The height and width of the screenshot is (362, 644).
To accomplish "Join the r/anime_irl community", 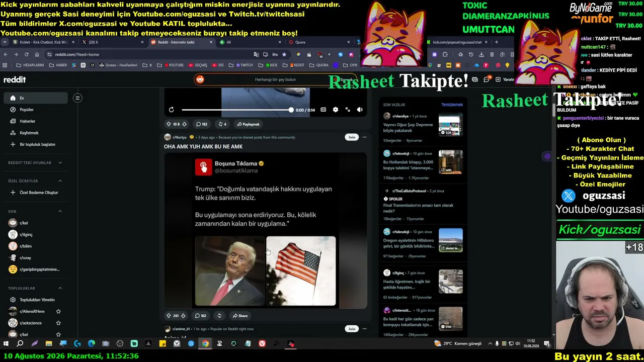I will [x=352, y=329].
